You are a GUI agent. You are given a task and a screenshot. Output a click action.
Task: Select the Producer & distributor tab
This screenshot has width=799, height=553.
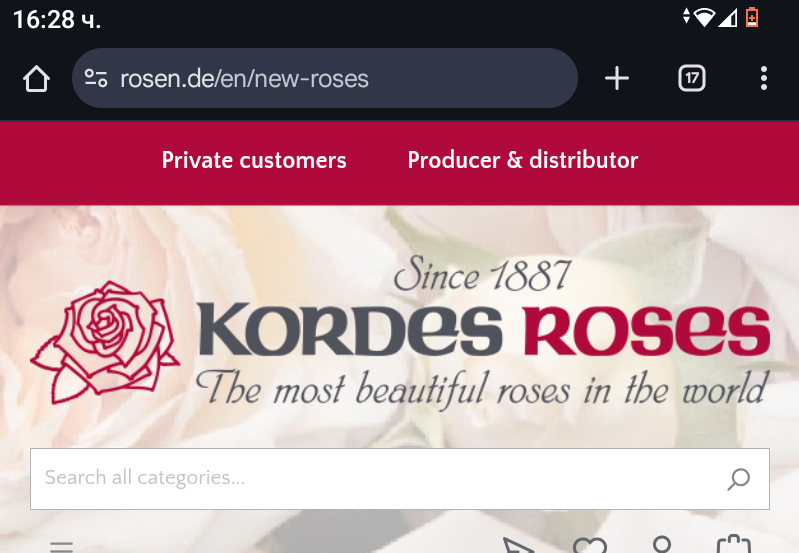523,160
